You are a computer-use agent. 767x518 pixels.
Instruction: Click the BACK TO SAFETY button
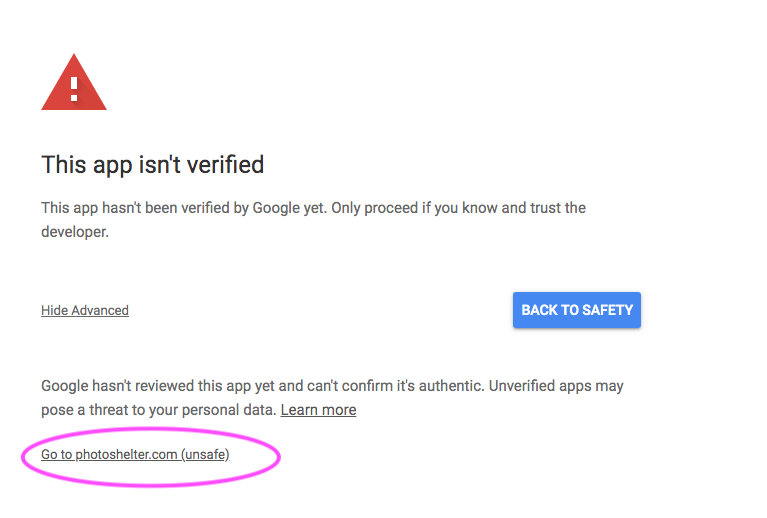[x=577, y=310]
